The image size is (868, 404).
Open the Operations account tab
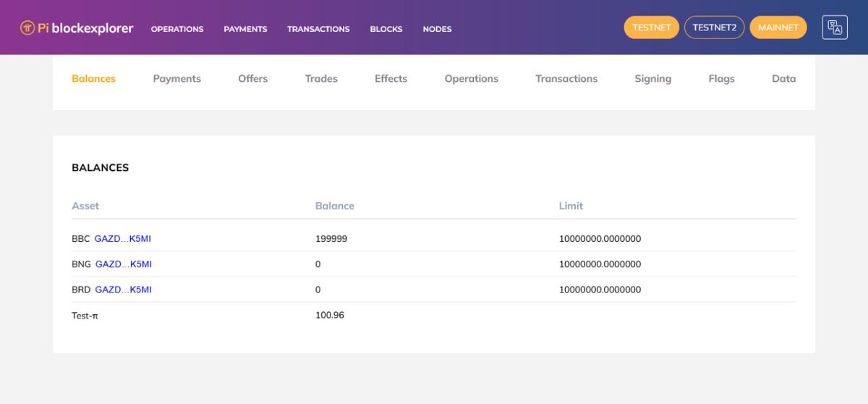click(472, 78)
